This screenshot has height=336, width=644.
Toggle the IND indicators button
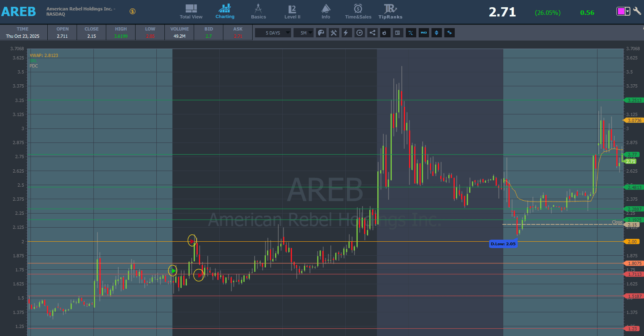pos(423,33)
